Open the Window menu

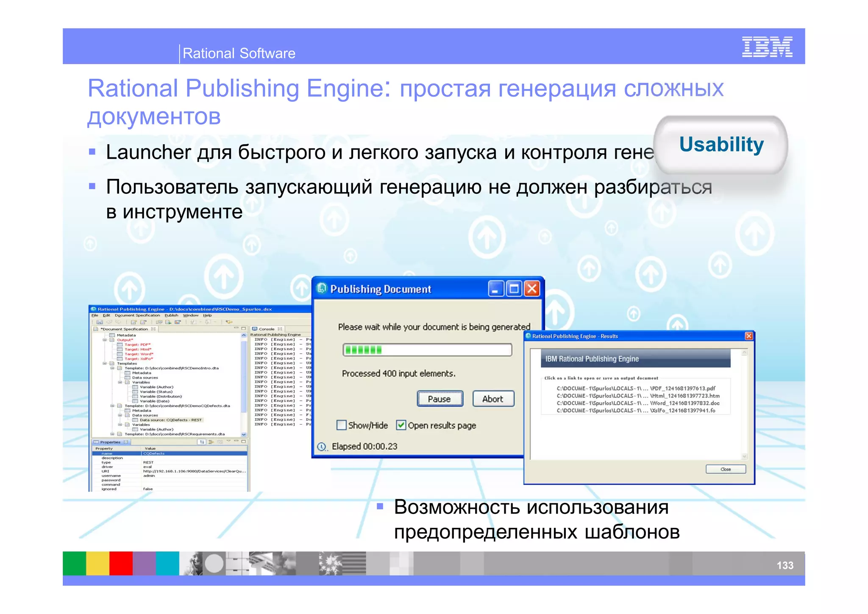click(191, 315)
